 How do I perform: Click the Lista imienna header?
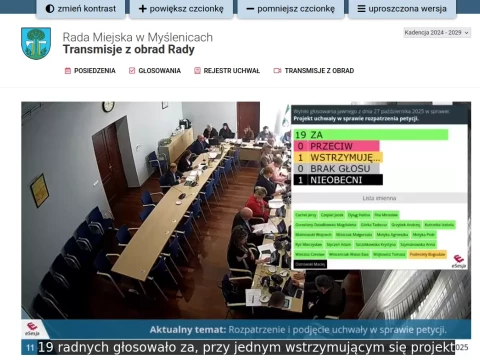pos(379,198)
